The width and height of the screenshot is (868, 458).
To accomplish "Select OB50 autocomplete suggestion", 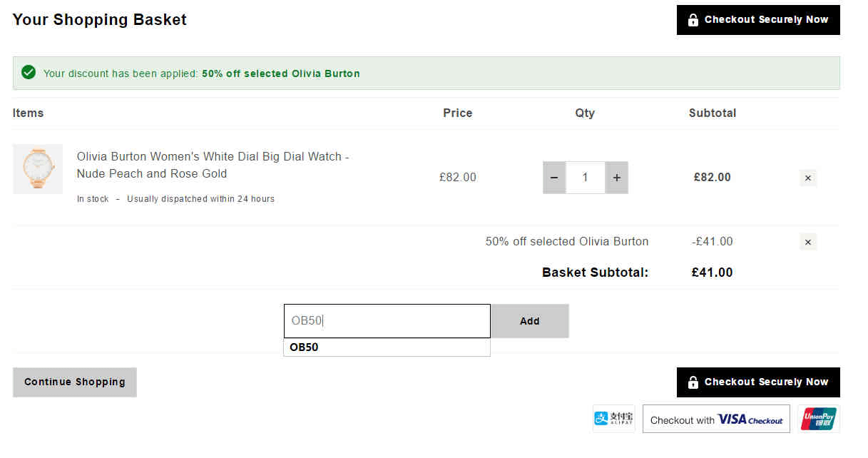I will pos(387,347).
